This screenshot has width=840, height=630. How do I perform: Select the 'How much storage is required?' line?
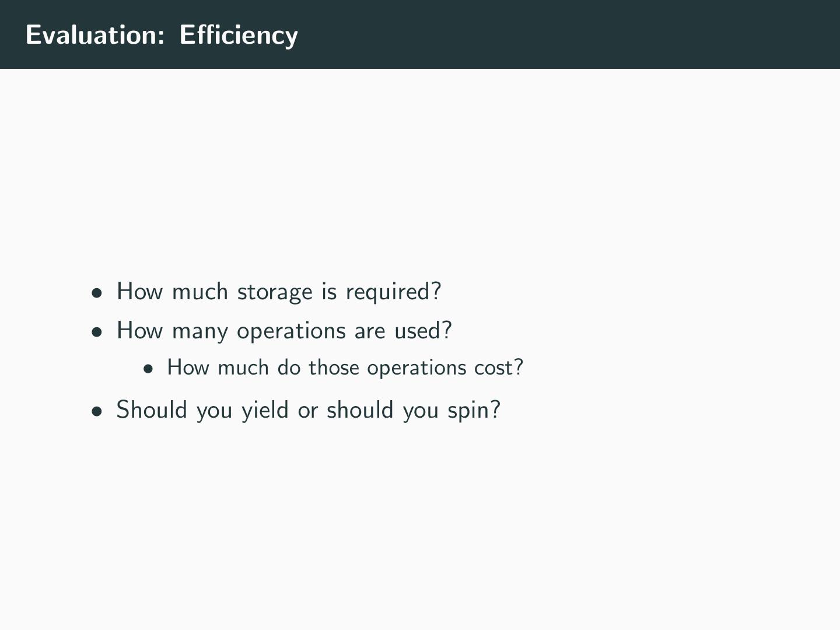click(279, 291)
